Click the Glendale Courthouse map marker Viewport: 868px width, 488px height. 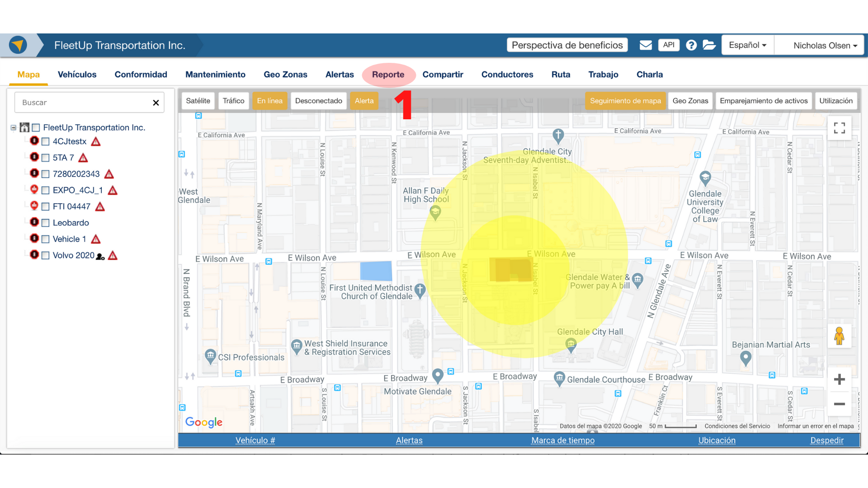[x=560, y=379]
